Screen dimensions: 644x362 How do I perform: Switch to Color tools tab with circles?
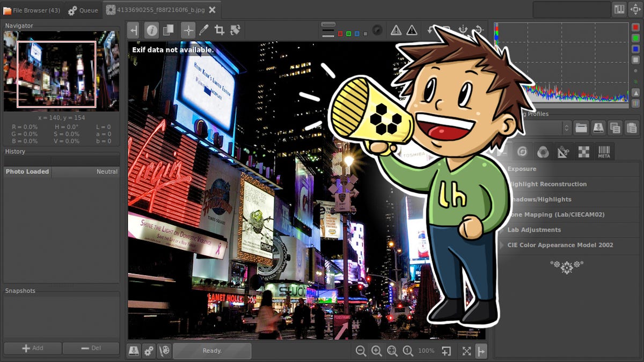click(543, 152)
